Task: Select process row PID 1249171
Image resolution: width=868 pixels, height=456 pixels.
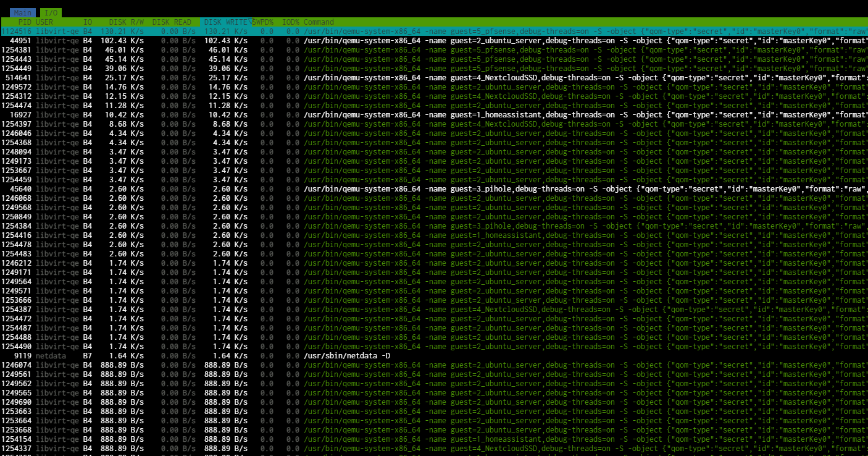Action: pyautogui.click(x=434, y=272)
